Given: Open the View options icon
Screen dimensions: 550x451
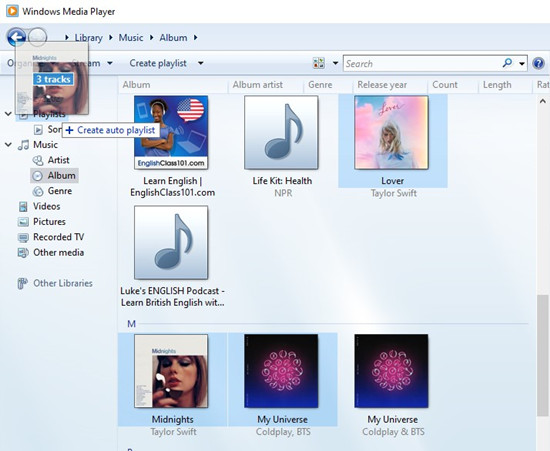Looking at the screenshot, I should tap(319, 63).
